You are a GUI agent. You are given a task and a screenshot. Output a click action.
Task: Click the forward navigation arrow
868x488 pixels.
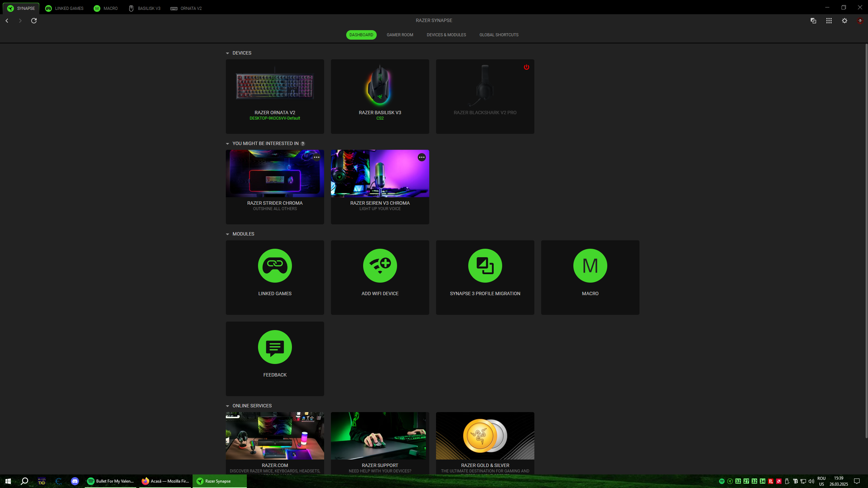click(x=20, y=21)
